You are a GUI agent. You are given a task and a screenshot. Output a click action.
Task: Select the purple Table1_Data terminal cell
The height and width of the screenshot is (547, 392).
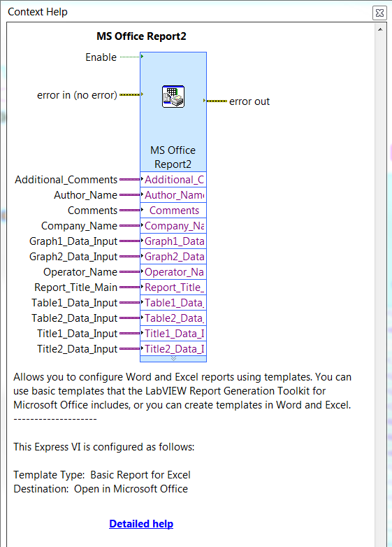(173, 302)
